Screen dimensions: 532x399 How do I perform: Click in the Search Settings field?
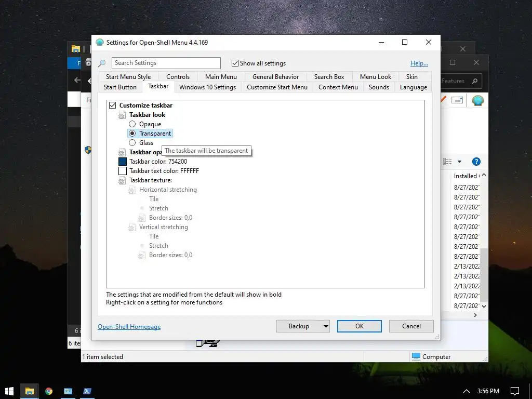coord(166,63)
